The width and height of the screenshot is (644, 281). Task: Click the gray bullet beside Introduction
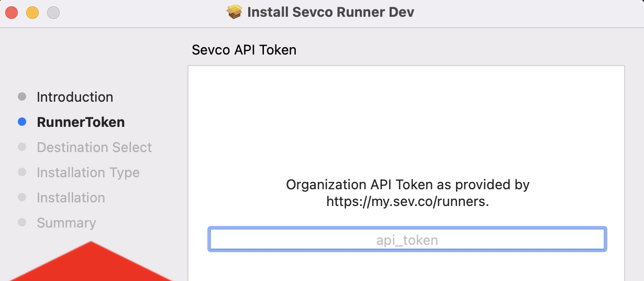coord(22,96)
